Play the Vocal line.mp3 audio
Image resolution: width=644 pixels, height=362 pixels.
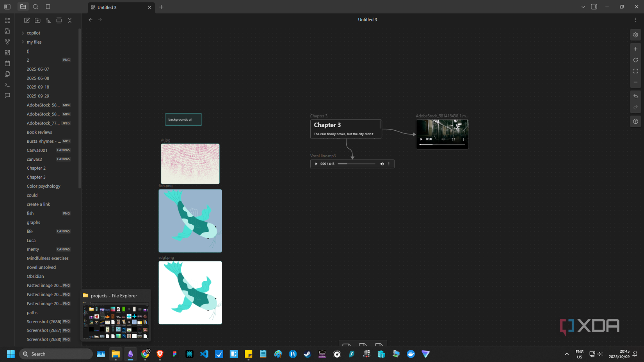(316, 164)
